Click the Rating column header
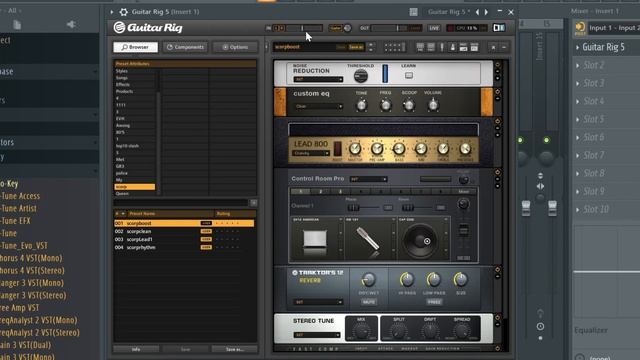 236,213
